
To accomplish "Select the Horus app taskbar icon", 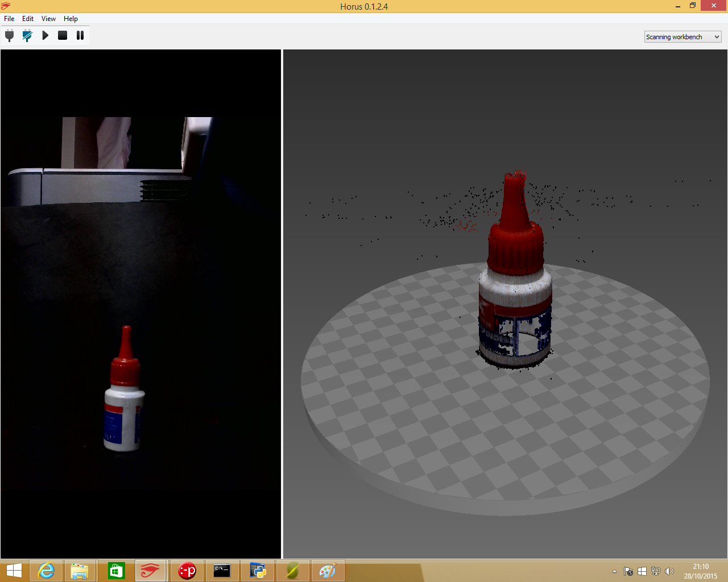I will click(x=151, y=571).
